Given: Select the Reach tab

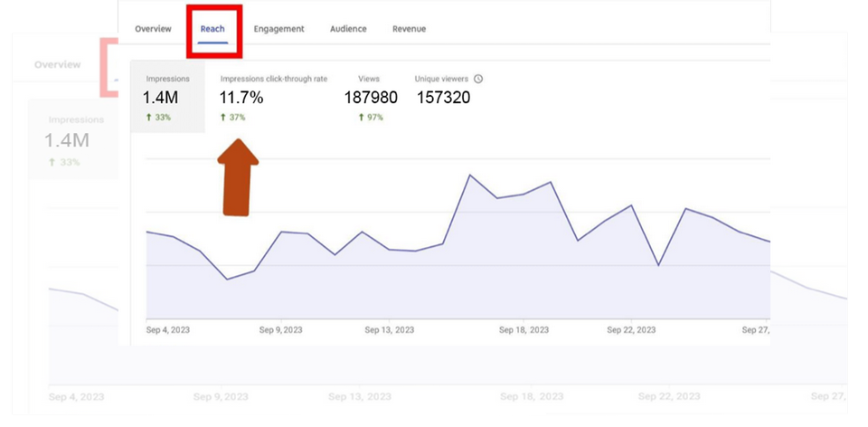Looking at the screenshot, I should pyautogui.click(x=212, y=29).
